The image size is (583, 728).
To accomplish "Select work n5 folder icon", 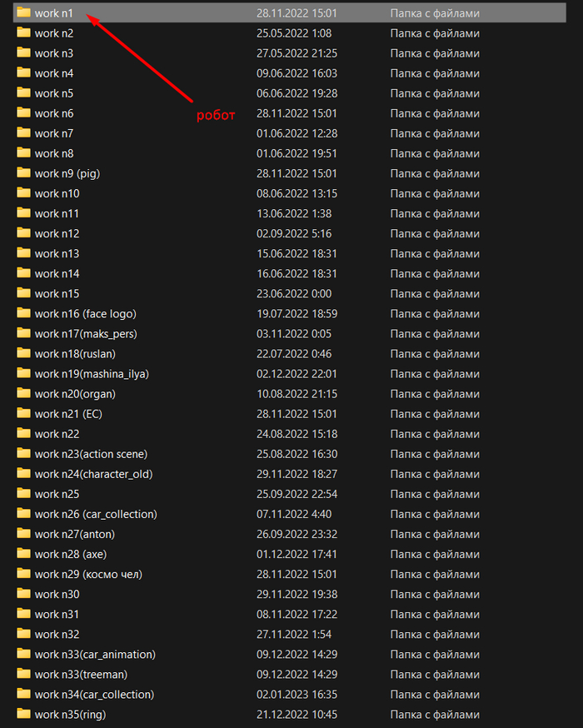I will [23, 92].
